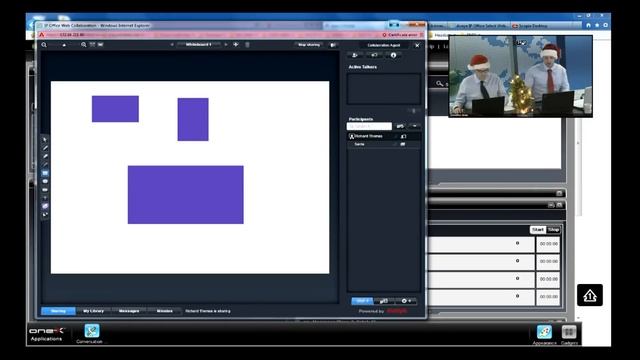640x360 pixels.
Task: Click the Stop sharing button
Action: 309,44
